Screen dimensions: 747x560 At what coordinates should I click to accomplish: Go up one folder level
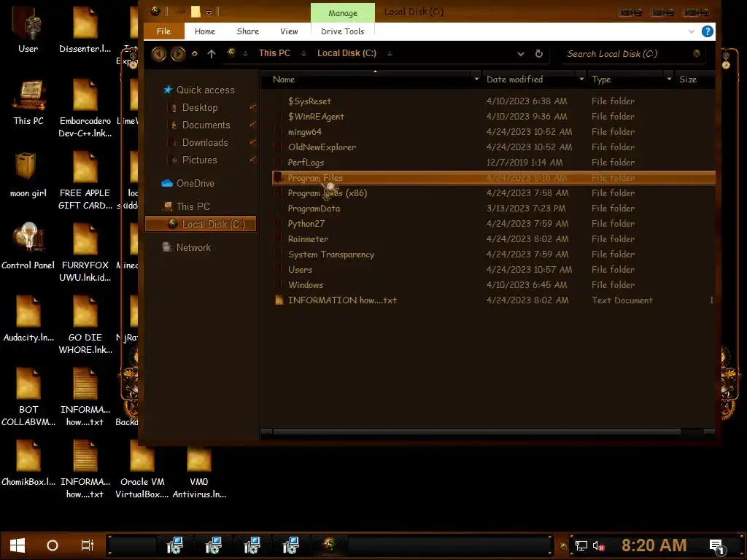[x=212, y=54]
